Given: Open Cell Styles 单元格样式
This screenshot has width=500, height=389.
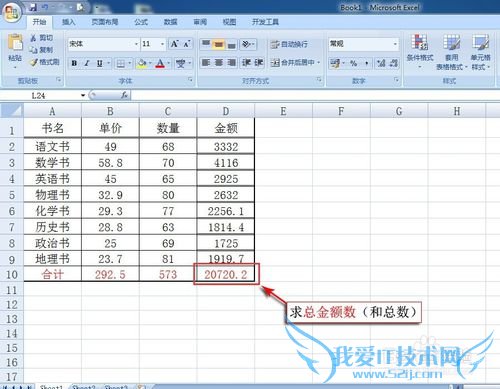Looking at the screenshot, I should point(480,52).
